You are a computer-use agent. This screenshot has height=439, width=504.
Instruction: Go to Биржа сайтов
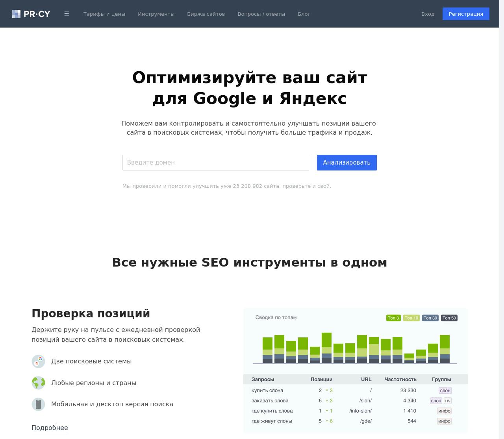206,14
